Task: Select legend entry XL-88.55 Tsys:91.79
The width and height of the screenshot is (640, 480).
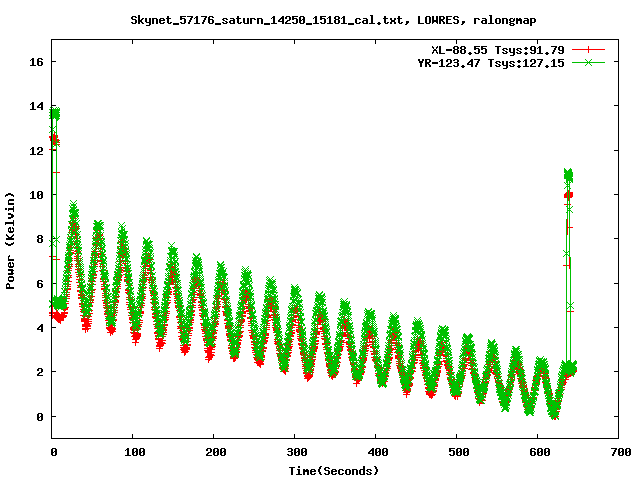Action: click(x=498, y=50)
